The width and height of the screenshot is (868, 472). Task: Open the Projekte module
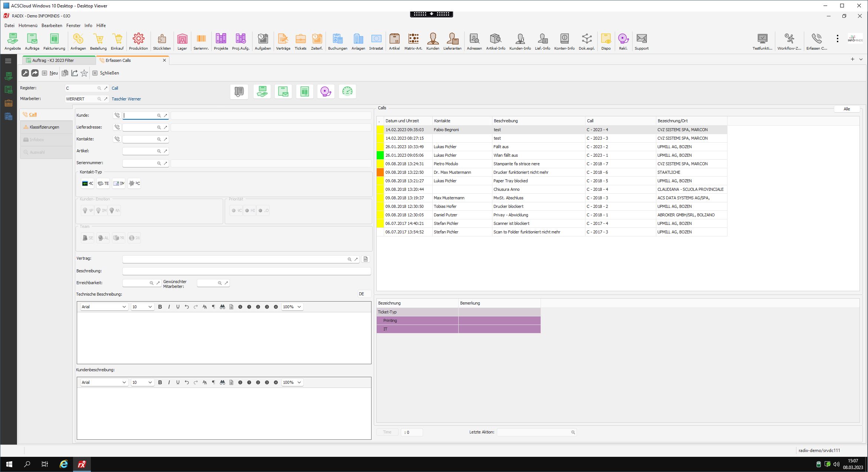[221, 41]
